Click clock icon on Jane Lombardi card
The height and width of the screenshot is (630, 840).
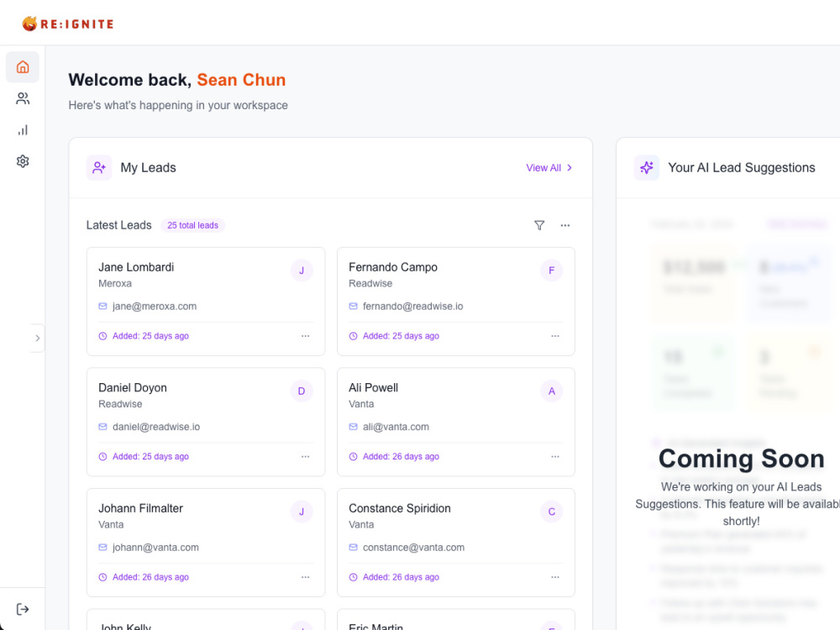pos(102,336)
